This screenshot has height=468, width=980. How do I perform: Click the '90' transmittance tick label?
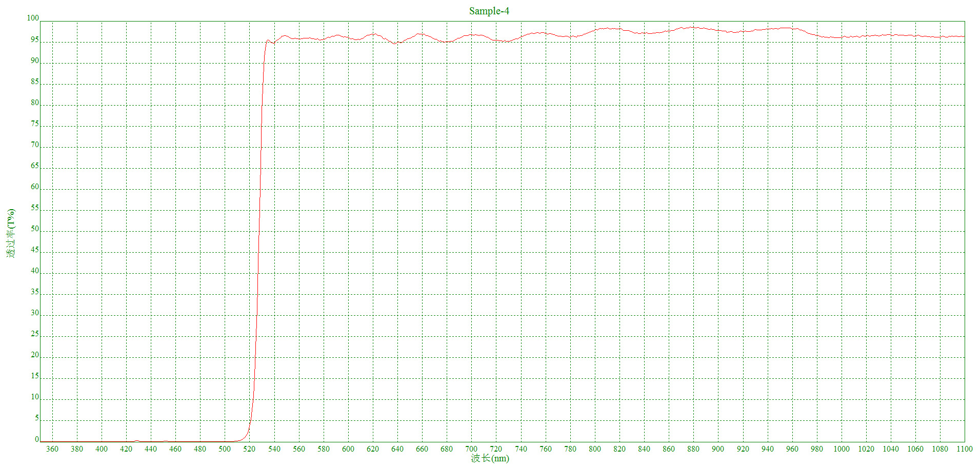click(35, 60)
